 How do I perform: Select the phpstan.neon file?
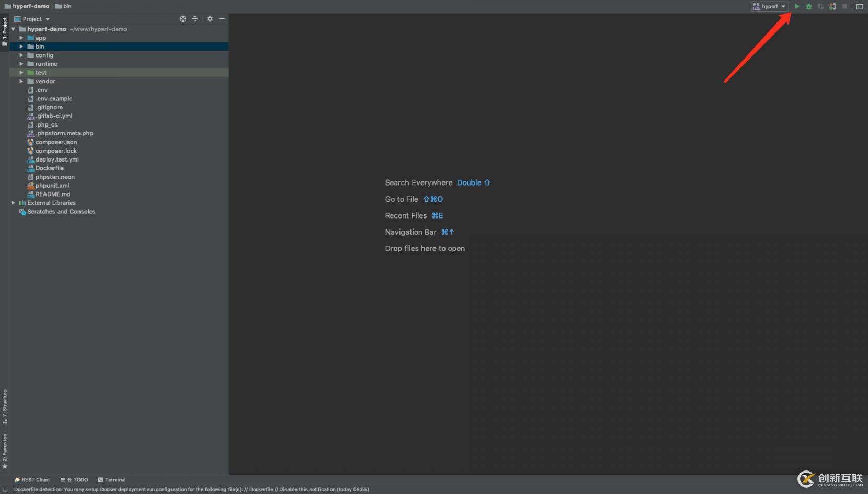[x=55, y=177]
